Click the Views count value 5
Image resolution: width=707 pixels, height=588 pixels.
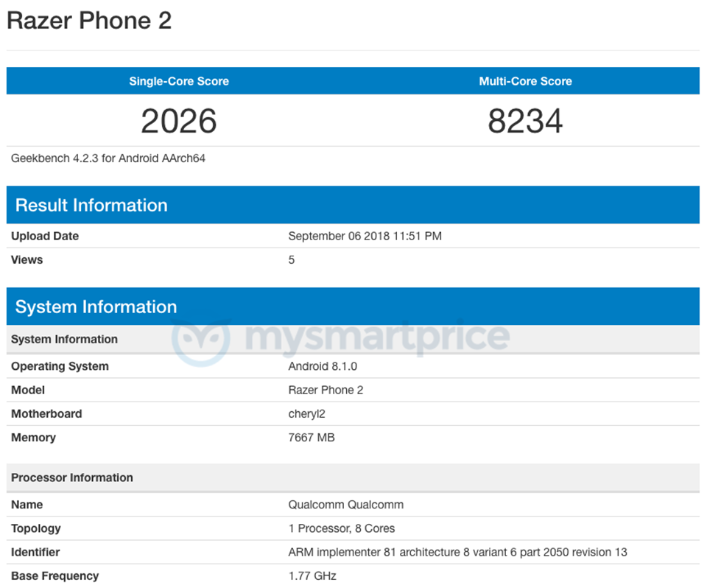[291, 259]
